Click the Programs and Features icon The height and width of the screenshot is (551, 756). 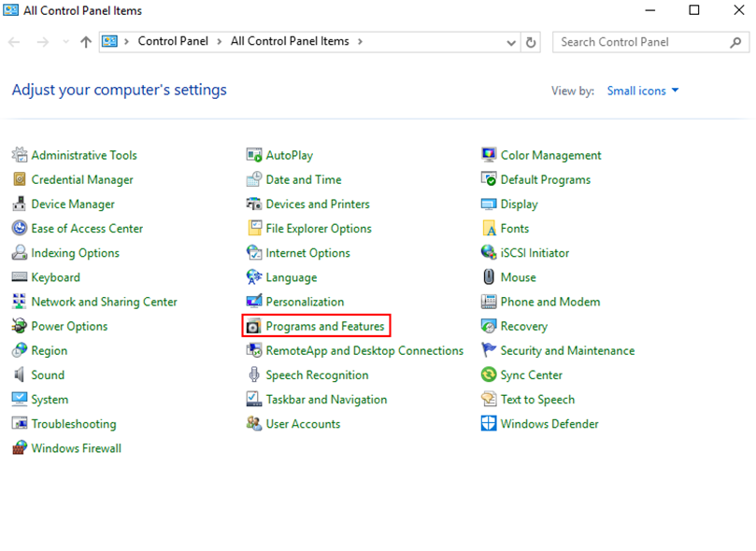pos(253,326)
